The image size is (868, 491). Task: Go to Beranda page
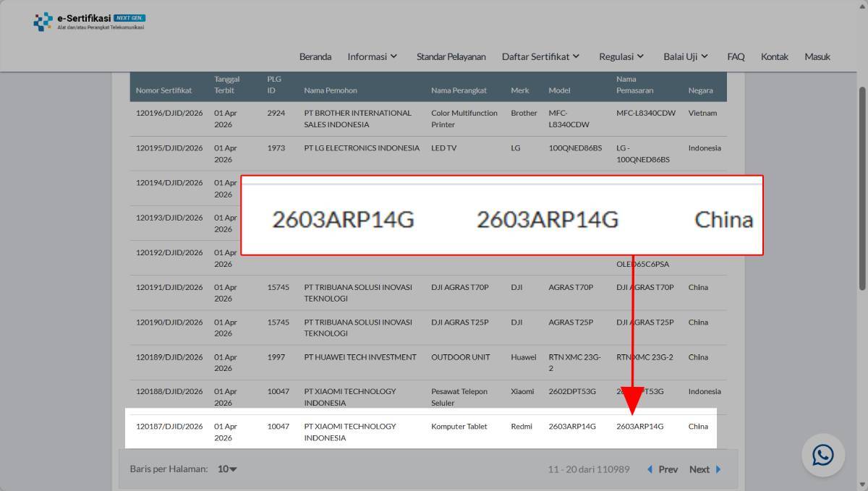(x=315, y=56)
